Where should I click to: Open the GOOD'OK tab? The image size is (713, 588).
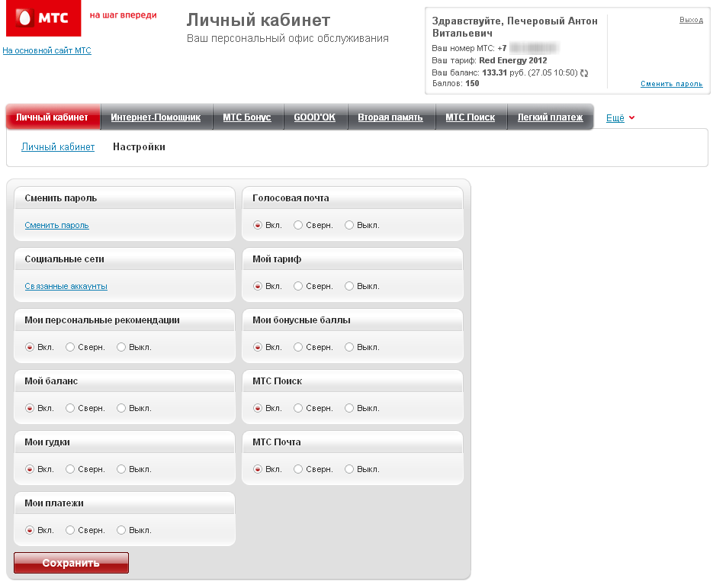point(314,117)
